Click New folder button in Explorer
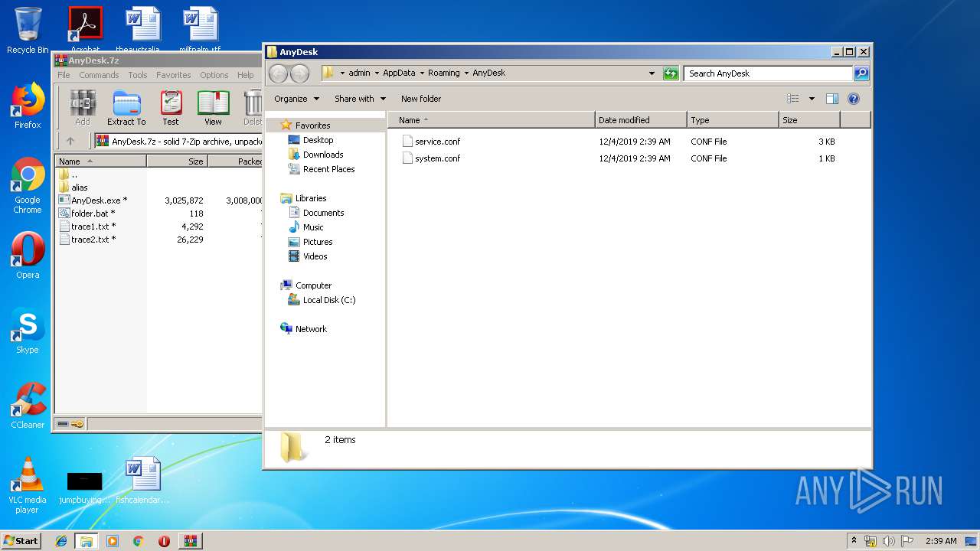Screen dimensions: 980x551 pyautogui.click(x=421, y=99)
